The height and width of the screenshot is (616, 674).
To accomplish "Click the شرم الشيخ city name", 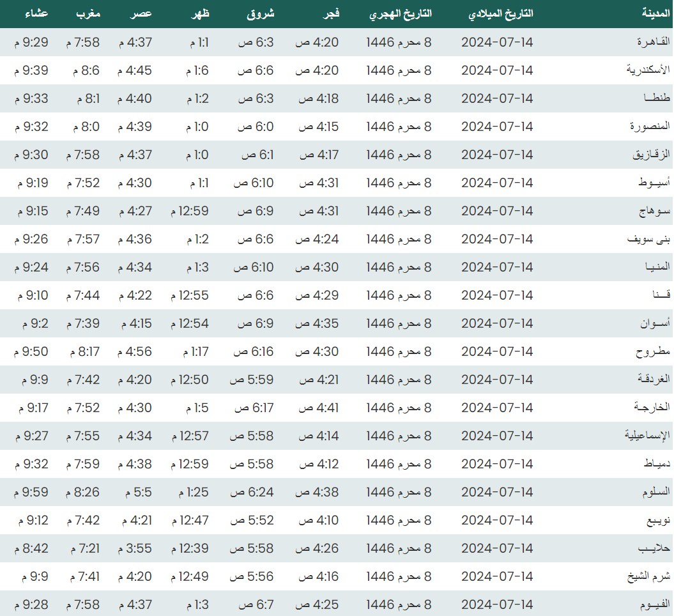I will point(648,576).
